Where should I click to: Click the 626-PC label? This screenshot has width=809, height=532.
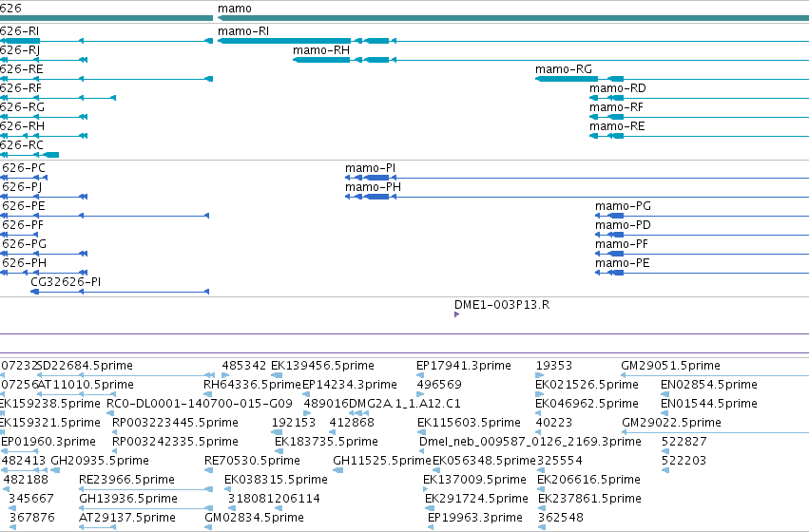(23, 168)
